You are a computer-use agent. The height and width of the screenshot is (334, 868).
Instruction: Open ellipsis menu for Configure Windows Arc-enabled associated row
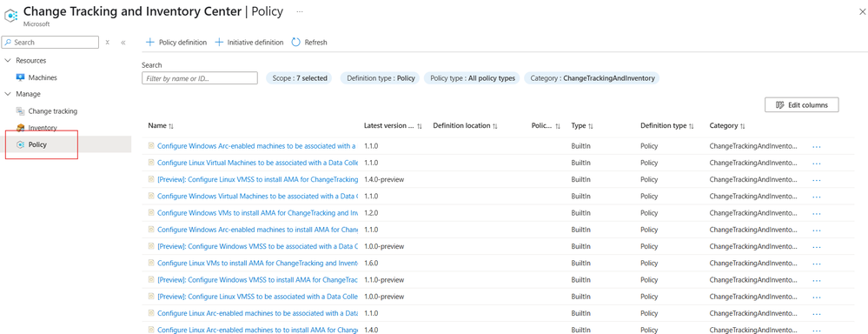point(816,147)
